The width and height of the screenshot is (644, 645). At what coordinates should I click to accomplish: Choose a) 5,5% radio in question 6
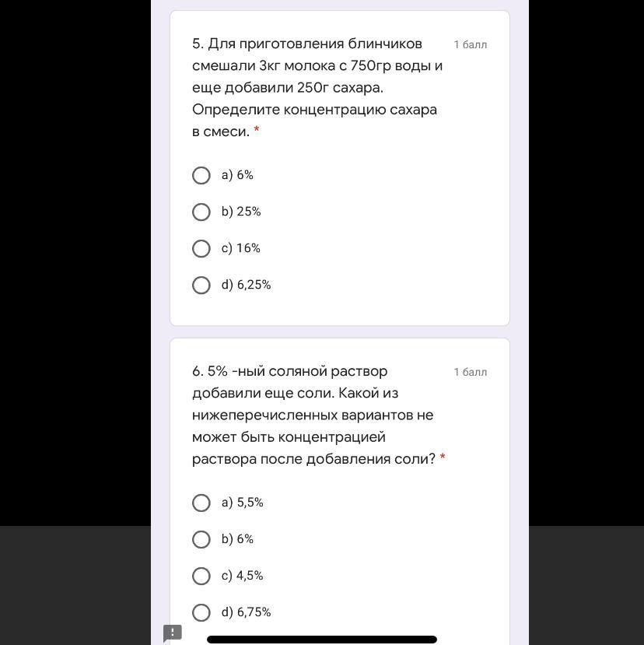pos(201,503)
